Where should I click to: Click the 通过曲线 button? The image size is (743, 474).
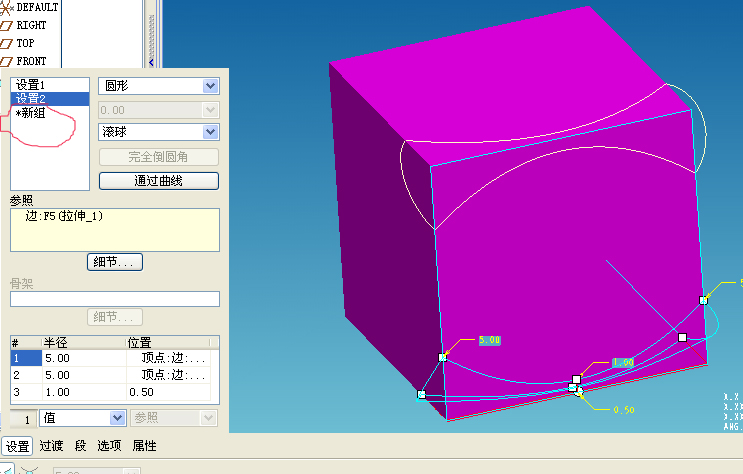tap(159, 181)
